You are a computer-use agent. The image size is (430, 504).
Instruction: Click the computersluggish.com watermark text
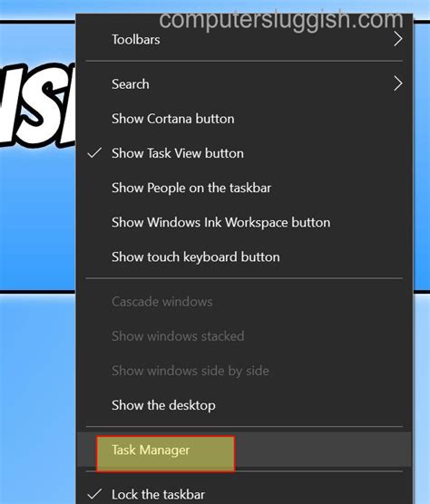[281, 20]
